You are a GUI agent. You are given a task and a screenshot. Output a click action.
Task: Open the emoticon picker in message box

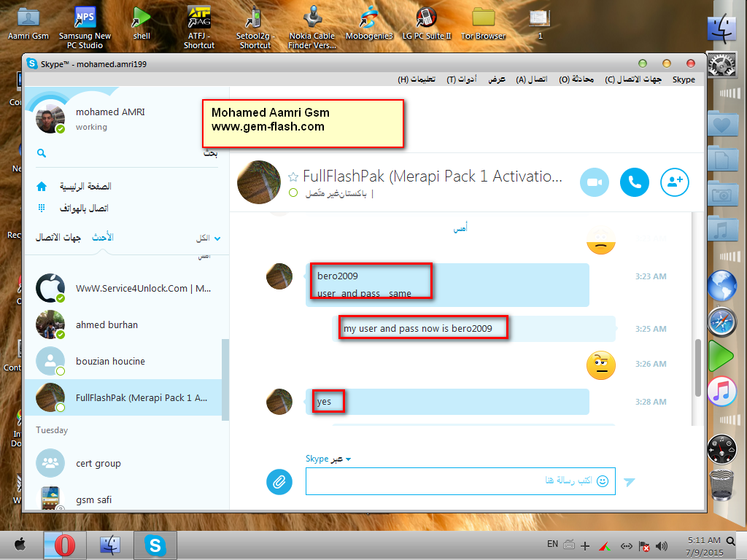[x=603, y=481]
